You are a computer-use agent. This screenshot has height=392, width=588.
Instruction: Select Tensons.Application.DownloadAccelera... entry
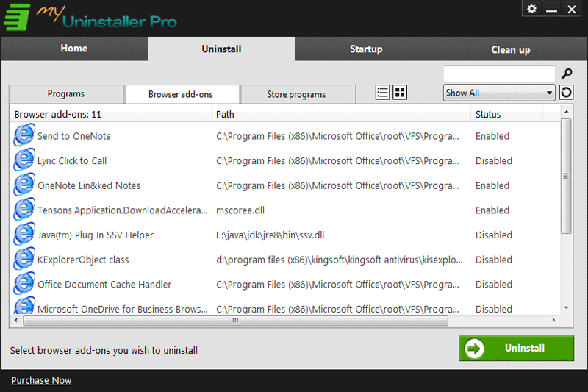[x=122, y=210]
